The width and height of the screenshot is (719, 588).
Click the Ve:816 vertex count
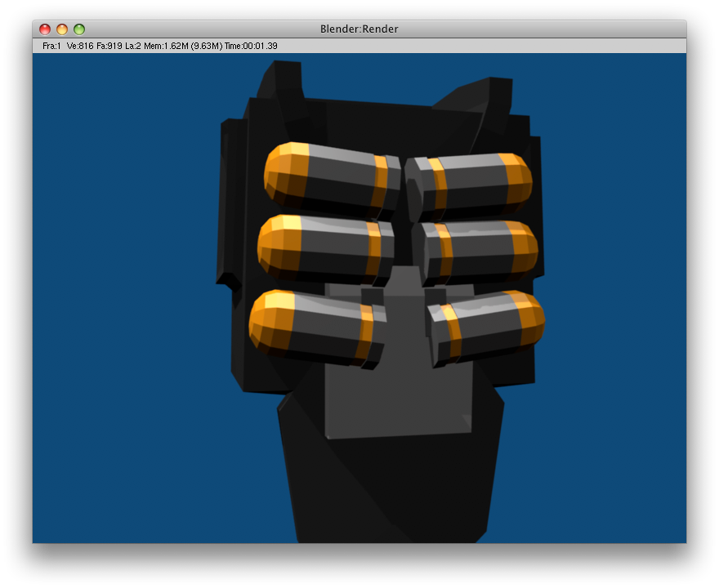80,47
